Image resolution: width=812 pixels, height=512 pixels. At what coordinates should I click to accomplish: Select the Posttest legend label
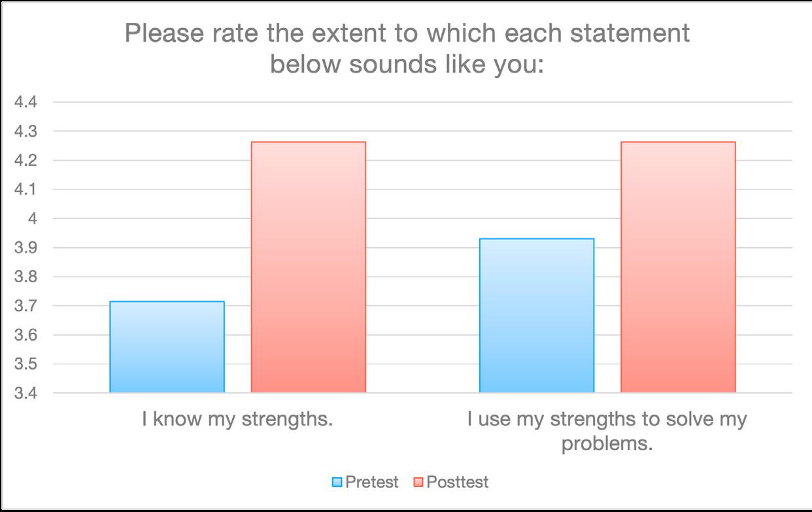(457, 483)
